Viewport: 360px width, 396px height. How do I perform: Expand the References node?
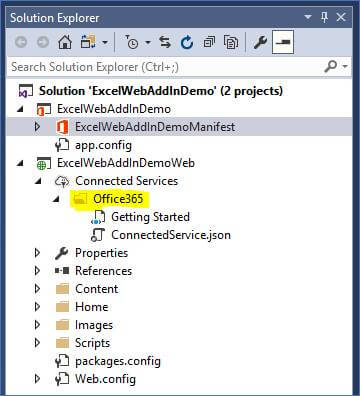pyautogui.click(x=37, y=271)
